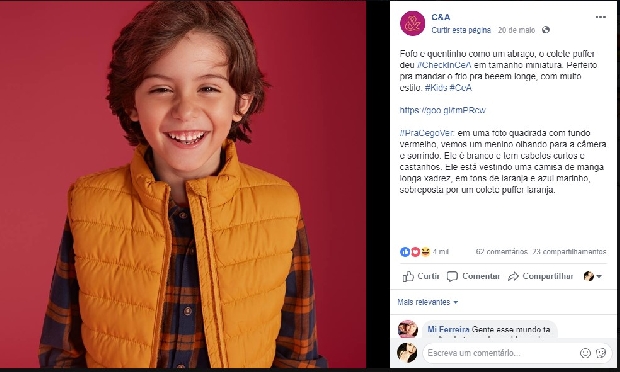Viewport: 620px width, 372px height.
Task: Click the C&A page logo avatar
Action: point(412,23)
